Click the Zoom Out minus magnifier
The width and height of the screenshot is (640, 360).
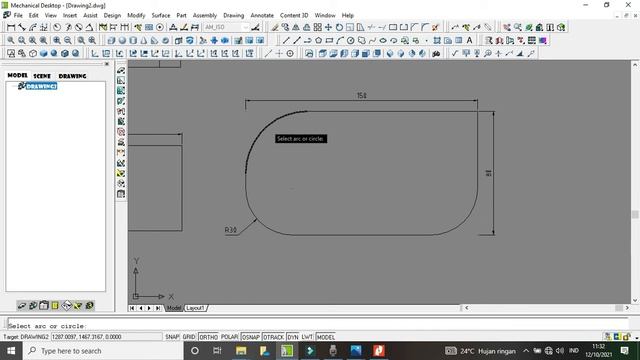68,40
